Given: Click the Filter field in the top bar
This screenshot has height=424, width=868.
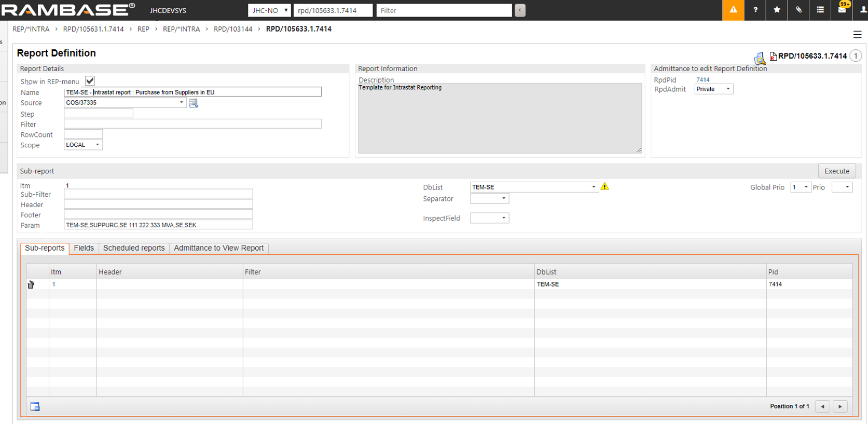Looking at the screenshot, I should [444, 10].
